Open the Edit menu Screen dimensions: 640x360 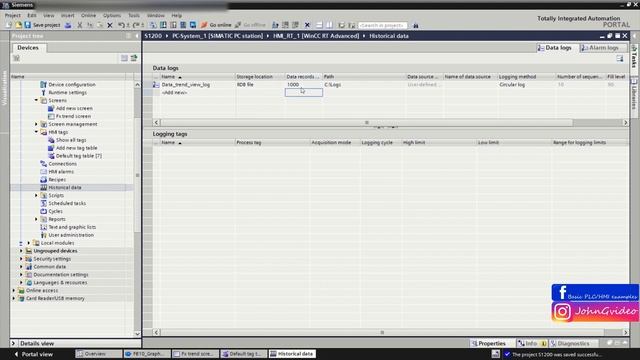(32, 15)
